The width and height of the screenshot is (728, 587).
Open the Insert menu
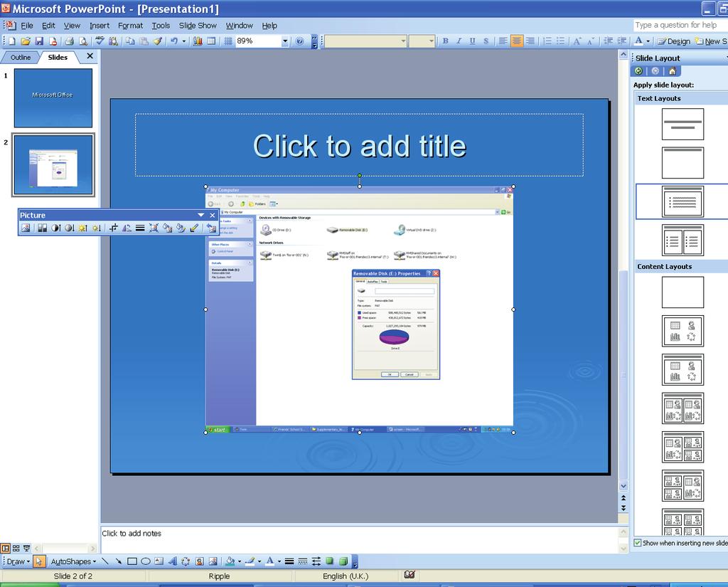(100, 26)
